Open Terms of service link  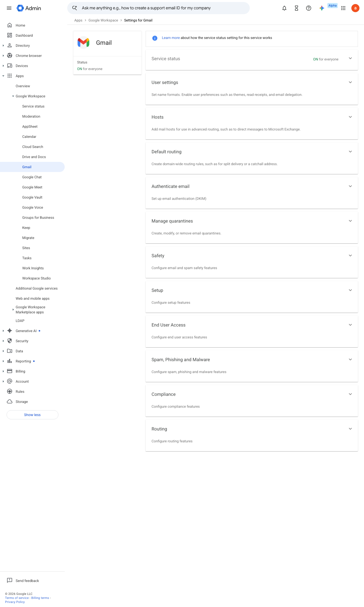click(x=17, y=598)
